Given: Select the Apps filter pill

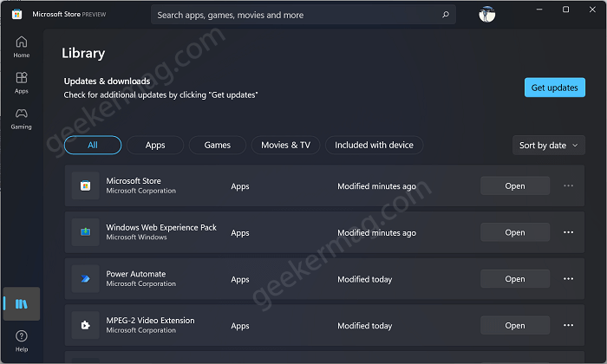Looking at the screenshot, I should click(x=155, y=145).
